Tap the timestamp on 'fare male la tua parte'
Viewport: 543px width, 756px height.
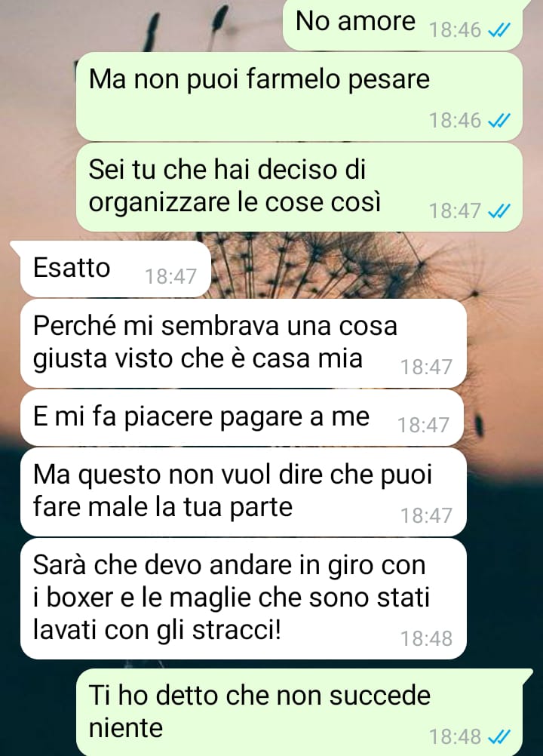tap(426, 516)
